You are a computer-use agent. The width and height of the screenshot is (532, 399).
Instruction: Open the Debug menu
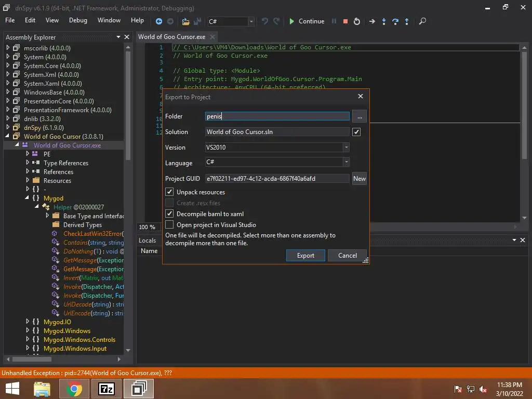[78, 20]
